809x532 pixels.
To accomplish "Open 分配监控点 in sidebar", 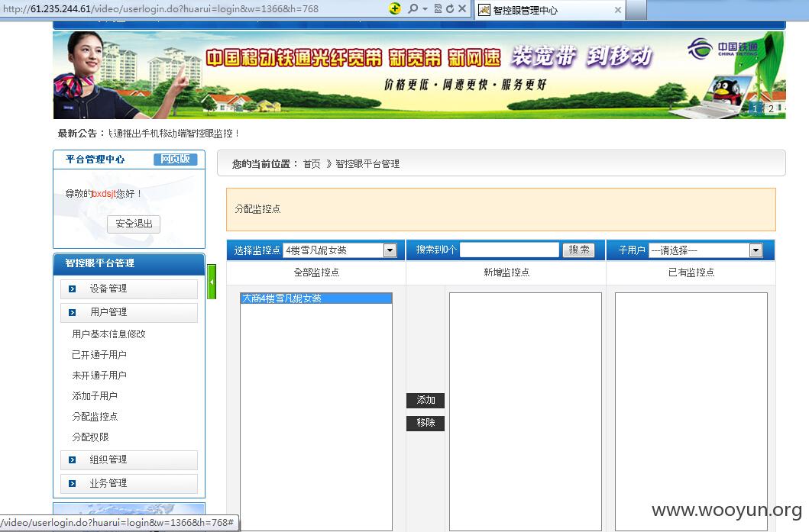I will (x=95, y=417).
